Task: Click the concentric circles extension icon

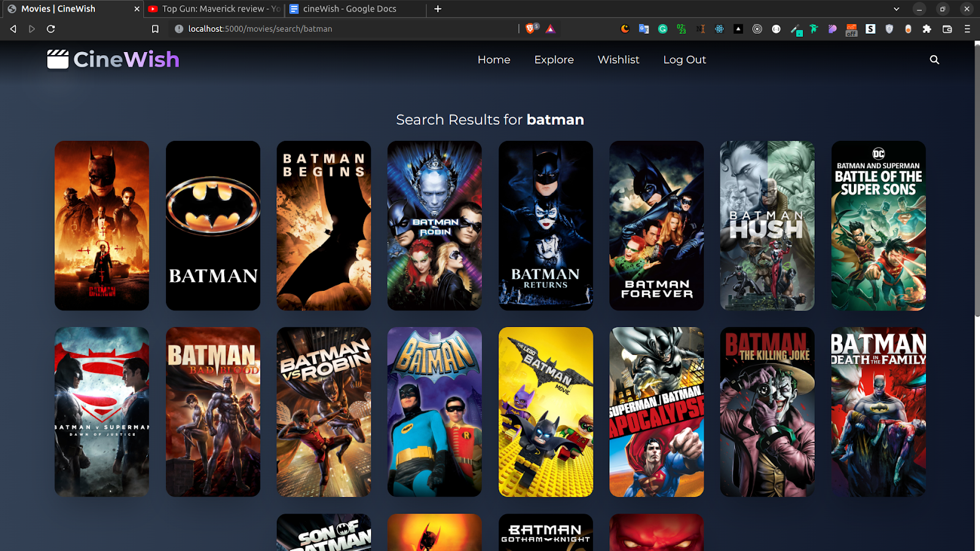Action: tap(757, 29)
